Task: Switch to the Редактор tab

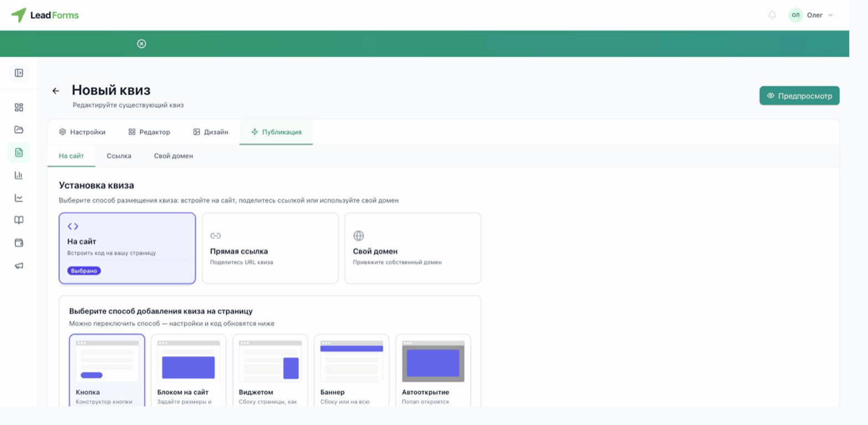Action: click(x=149, y=132)
